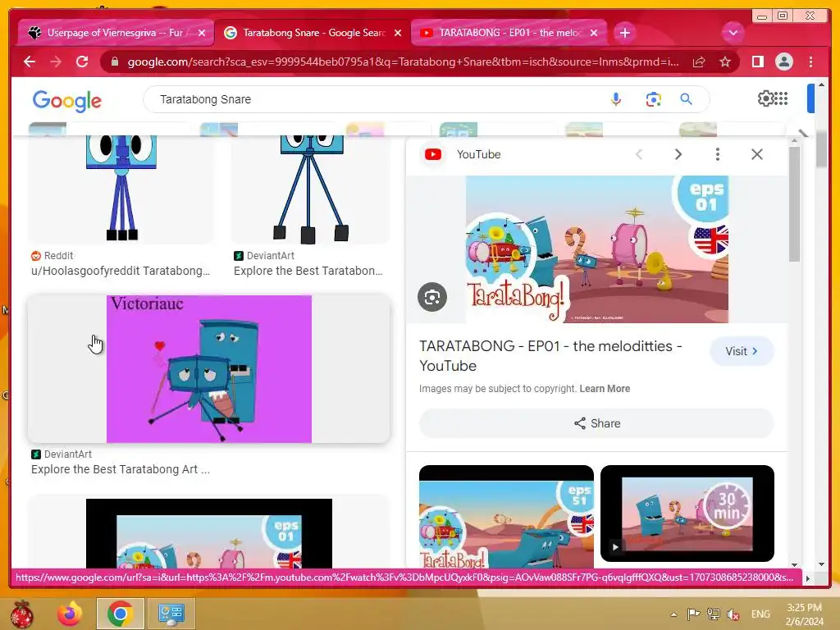Open Firefox from the taskbar
The width and height of the screenshot is (840, 630).
click(70, 614)
